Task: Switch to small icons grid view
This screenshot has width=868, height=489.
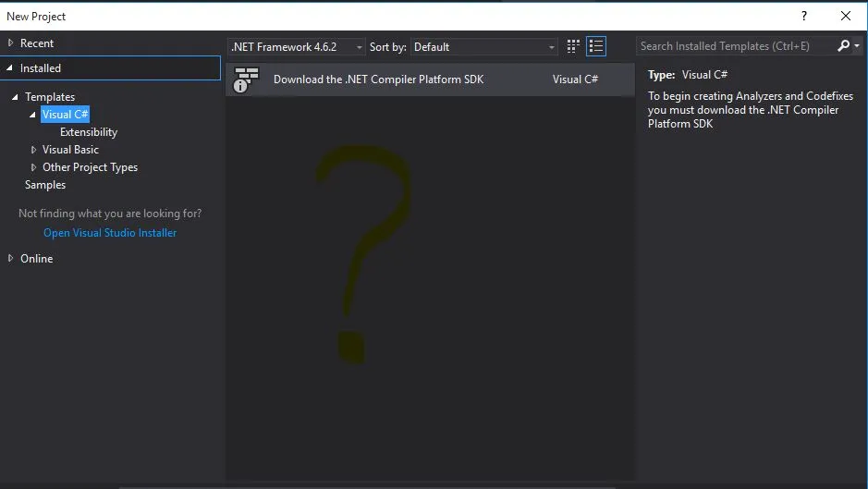Action: pyautogui.click(x=573, y=46)
